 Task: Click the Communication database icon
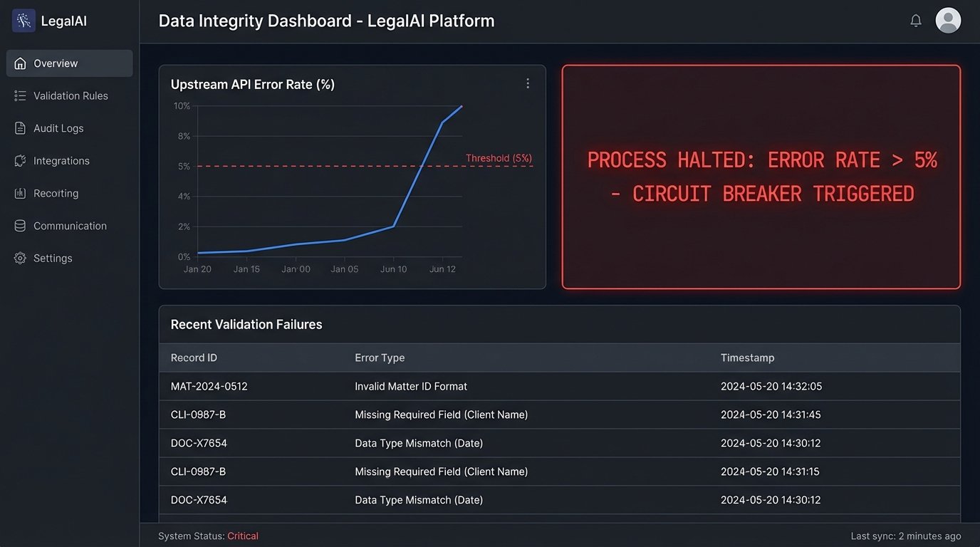[20, 226]
